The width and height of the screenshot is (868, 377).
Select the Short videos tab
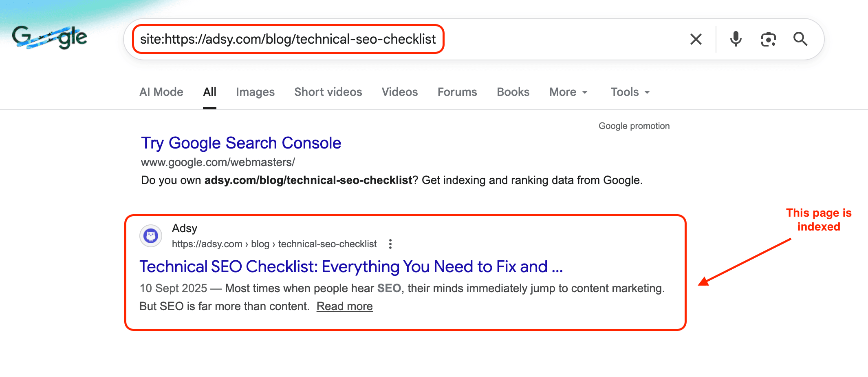(328, 92)
